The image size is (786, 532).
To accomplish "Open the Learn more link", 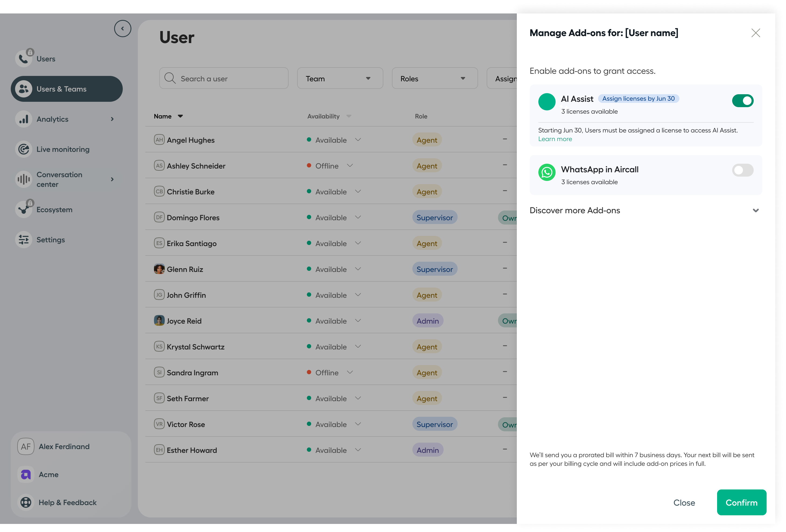I will point(555,139).
